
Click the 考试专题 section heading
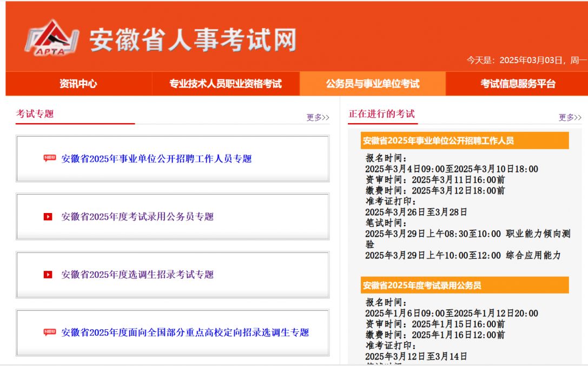click(35, 114)
